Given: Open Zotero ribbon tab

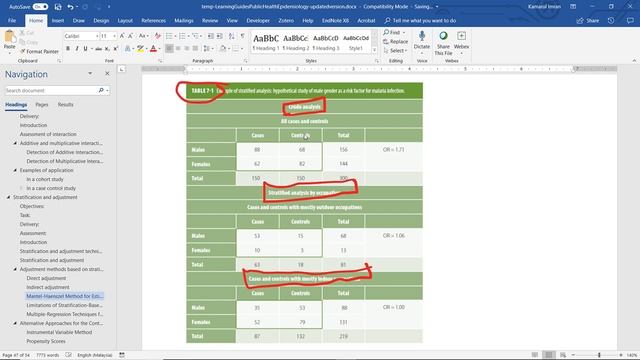Looking at the screenshot, I should [x=286, y=20].
